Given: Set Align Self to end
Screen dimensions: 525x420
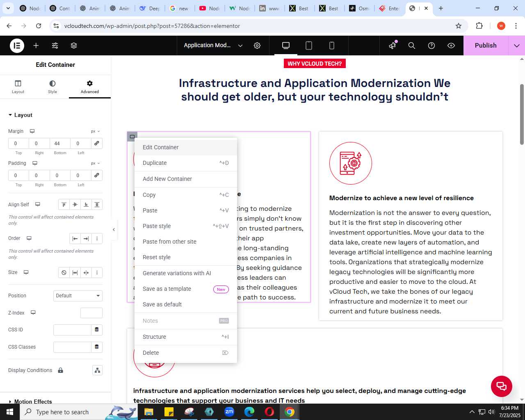Looking at the screenshot, I should 86,205.
